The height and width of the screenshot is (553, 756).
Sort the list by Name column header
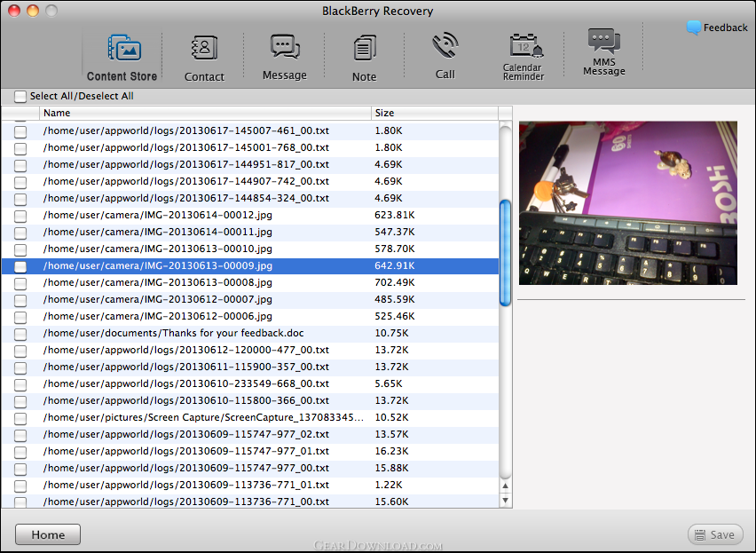point(204,113)
